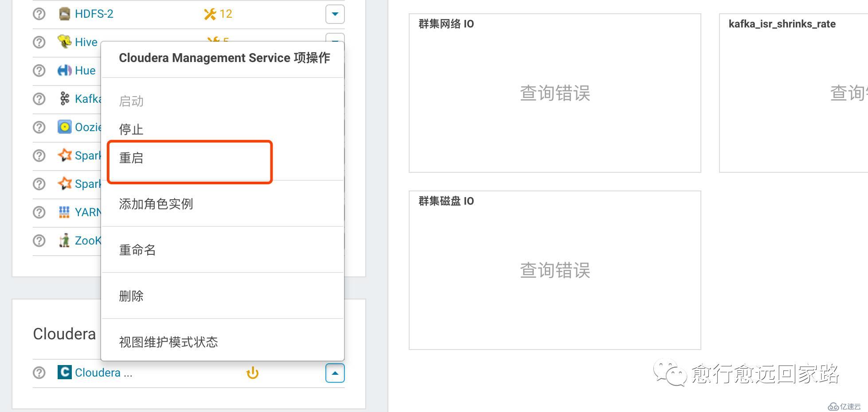The image size is (868, 412).
Task: Click the HDFS-2 wrench configuration issues icon
Action: click(x=210, y=14)
